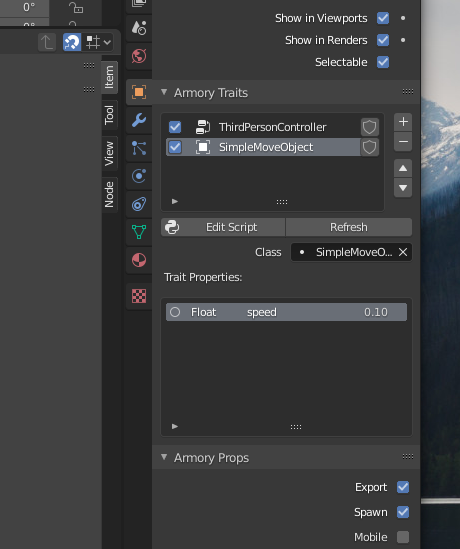Click the Edit Script button
The height and width of the screenshot is (549, 460).
click(223, 227)
